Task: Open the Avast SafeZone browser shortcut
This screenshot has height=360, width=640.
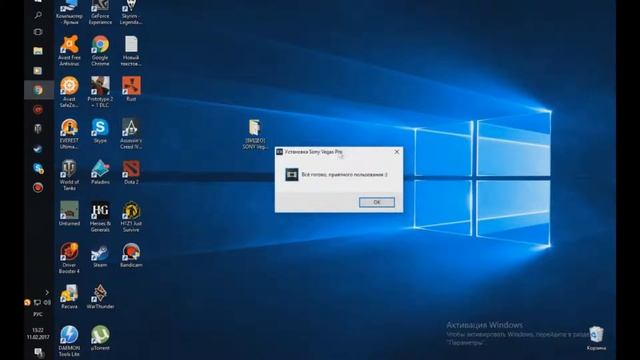Action: [x=69, y=92]
